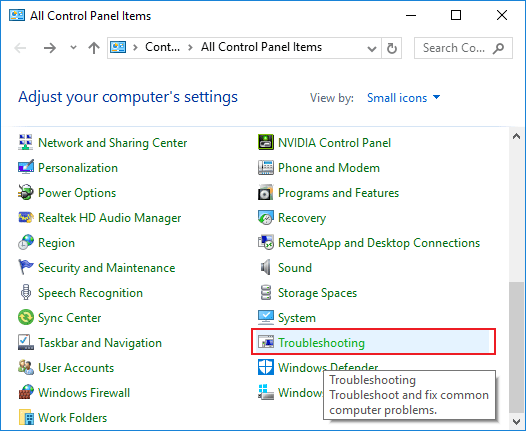This screenshot has width=526, height=431.
Task: Click the Network and Sharing Center icon
Action: (25, 143)
